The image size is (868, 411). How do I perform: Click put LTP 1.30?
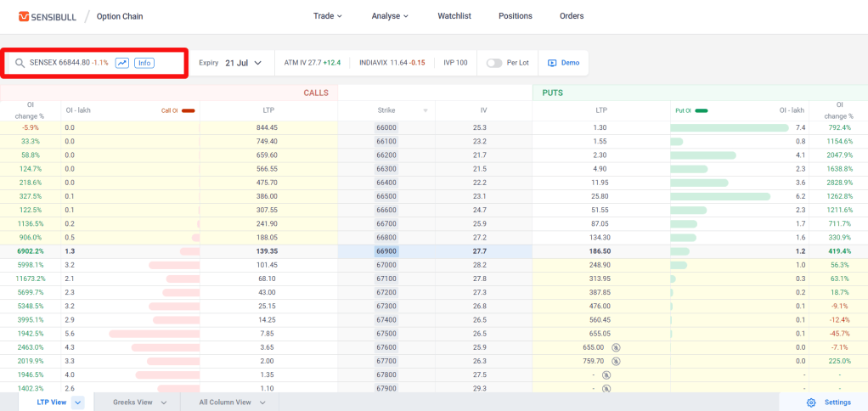pos(600,127)
